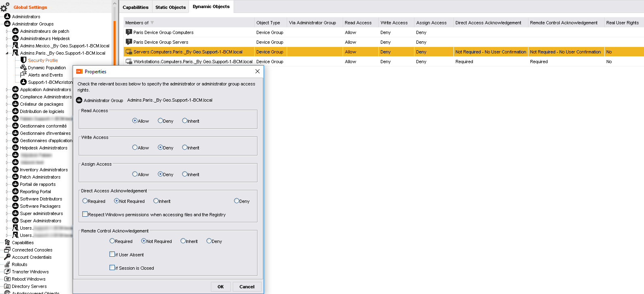This screenshot has width=644, height=294.
Task: Open the Account Credentials key icon
Action: pos(7,257)
